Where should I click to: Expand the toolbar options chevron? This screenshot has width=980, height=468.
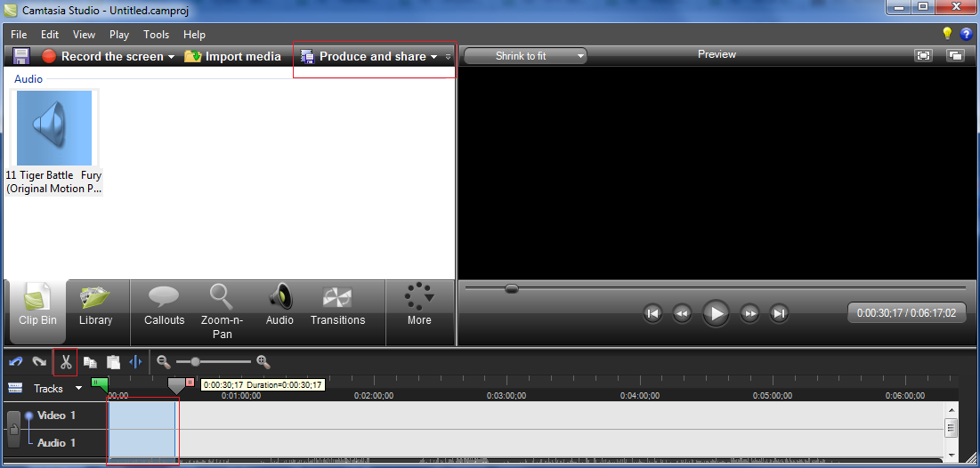tap(448, 57)
